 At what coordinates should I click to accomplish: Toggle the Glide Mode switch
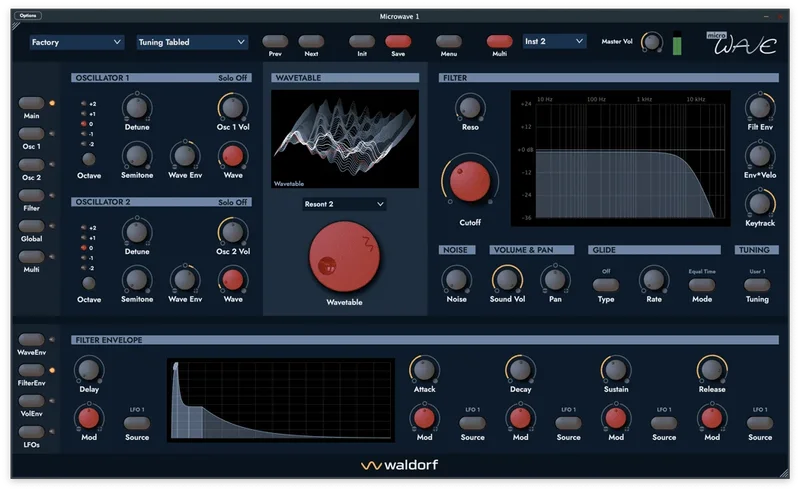point(702,284)
